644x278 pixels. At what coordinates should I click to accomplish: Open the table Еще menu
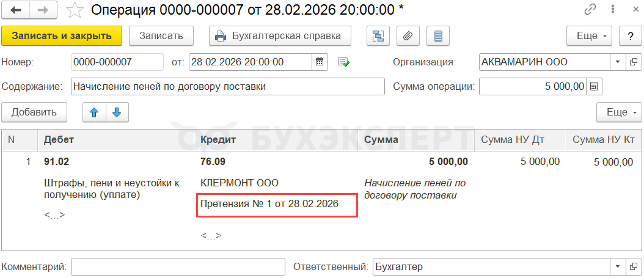(618, 112)
